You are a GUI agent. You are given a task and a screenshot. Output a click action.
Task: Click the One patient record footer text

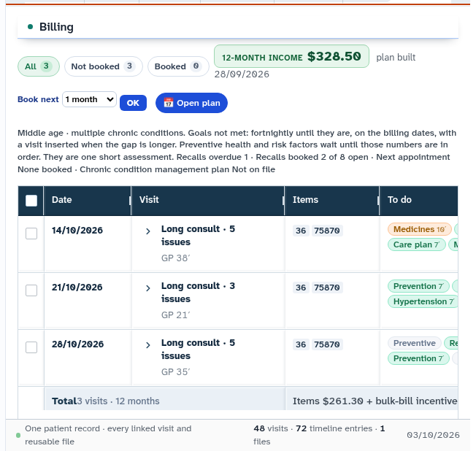point(108,435)
